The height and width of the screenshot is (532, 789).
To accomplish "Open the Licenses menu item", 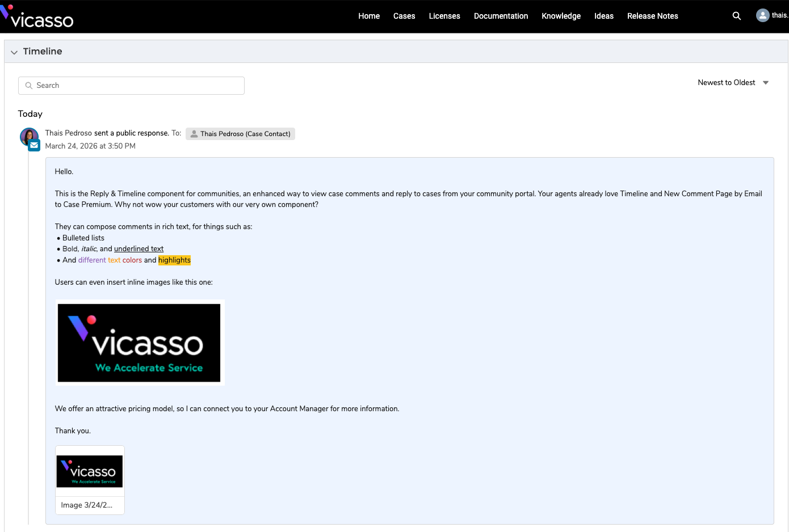I will coord(444,16).
